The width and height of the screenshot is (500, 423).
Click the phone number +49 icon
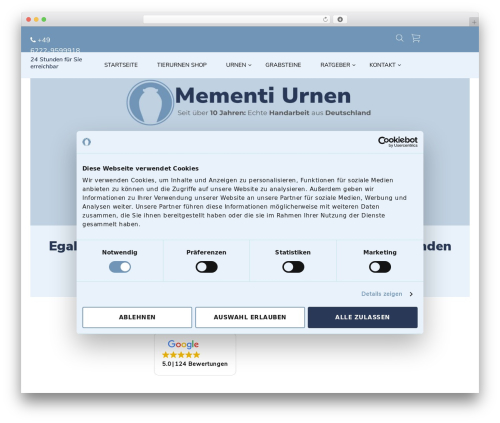pyautogui.click(x=33, y=40)
